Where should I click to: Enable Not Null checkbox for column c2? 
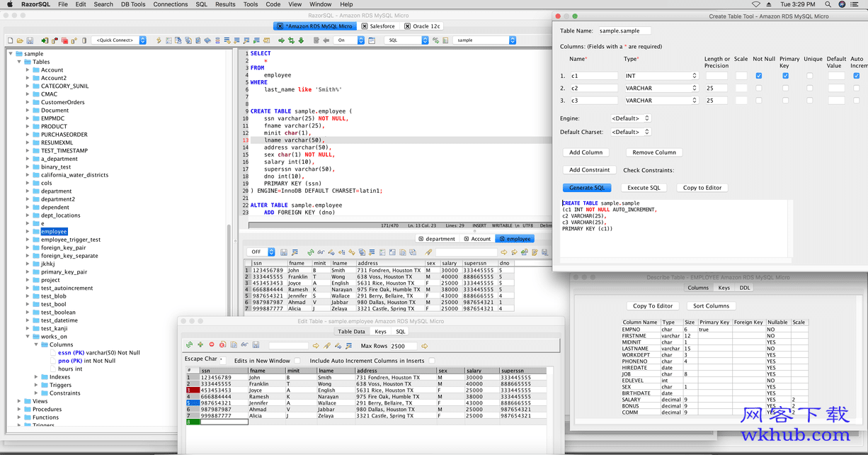pyautogui.click(x=759, y=89)
